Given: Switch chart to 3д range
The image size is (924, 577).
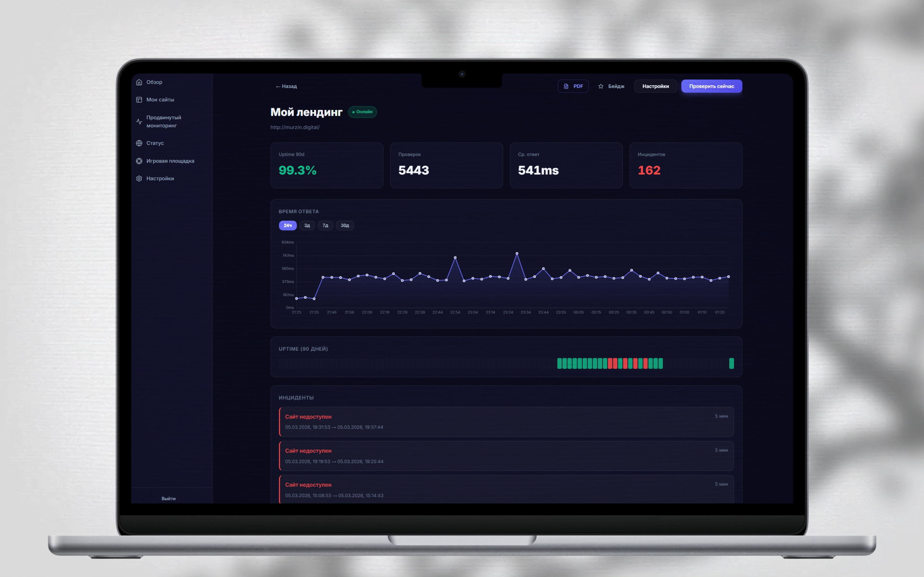Looking at the screenshot, I should pos(307,226).
